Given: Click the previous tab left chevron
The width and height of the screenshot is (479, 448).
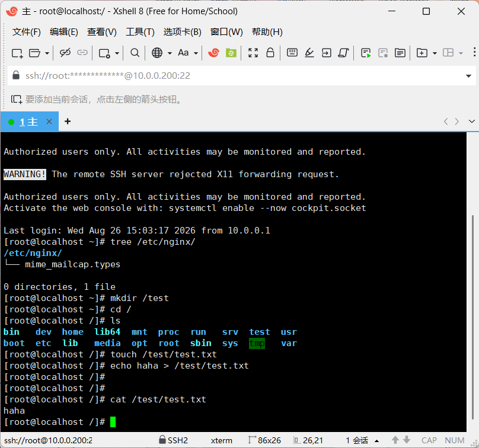Looking at the screenshot, I should pos(446,121).
